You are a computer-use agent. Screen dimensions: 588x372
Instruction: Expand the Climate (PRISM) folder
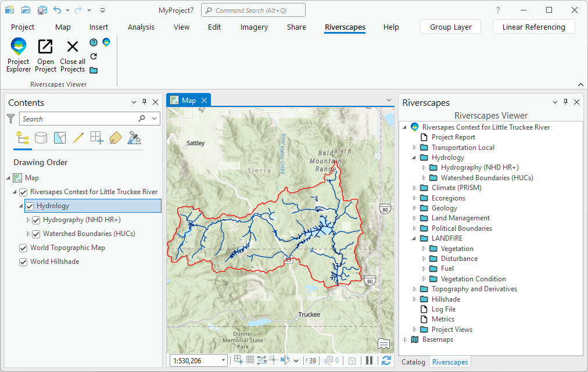tap(415, 188)
